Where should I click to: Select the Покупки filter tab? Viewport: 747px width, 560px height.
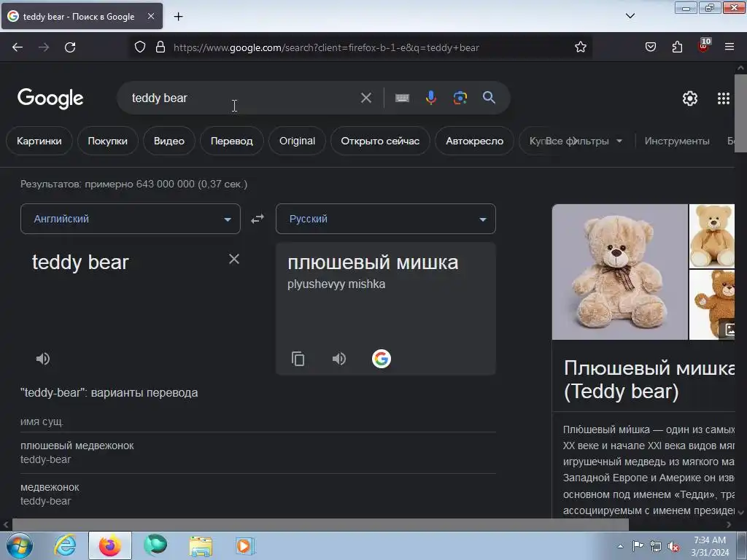(x=108, y=141)
